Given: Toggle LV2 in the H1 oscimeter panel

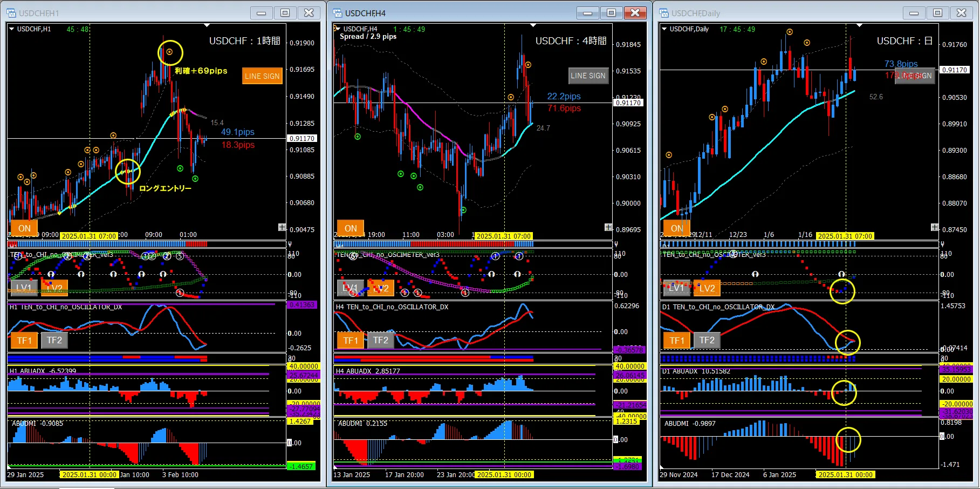Looking at the screenshot, I should point(54,288).
